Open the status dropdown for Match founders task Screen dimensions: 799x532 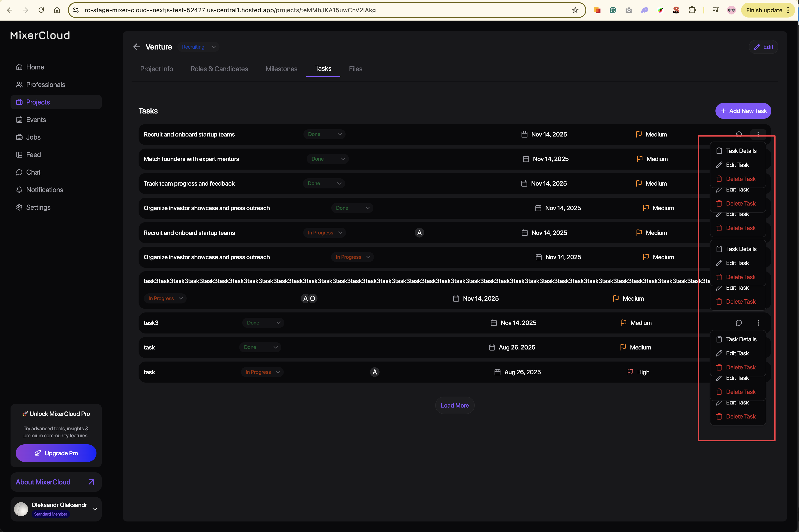328,159
